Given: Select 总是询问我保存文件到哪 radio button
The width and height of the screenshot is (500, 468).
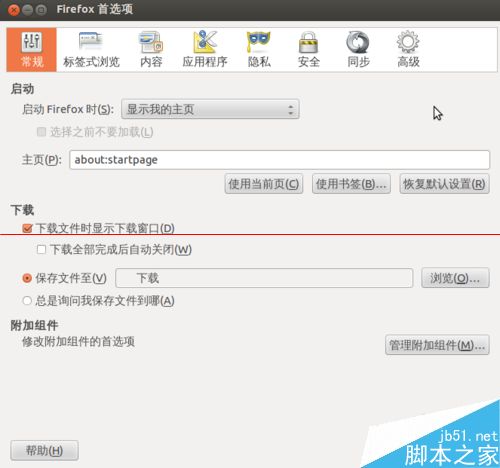Looking at the screenshot, I should click(x=27, y=301).
